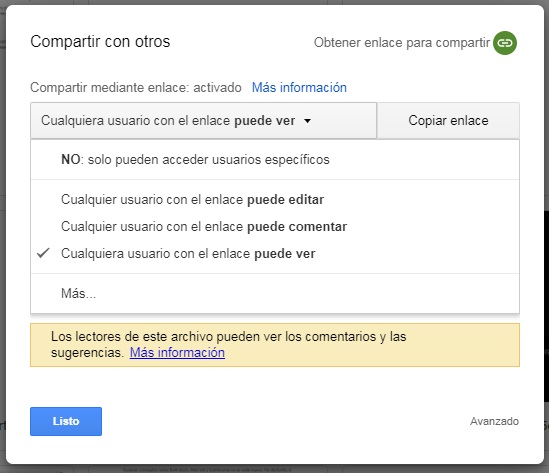
Task: Click the Copiar enlace button
Action: click(448, 121)
